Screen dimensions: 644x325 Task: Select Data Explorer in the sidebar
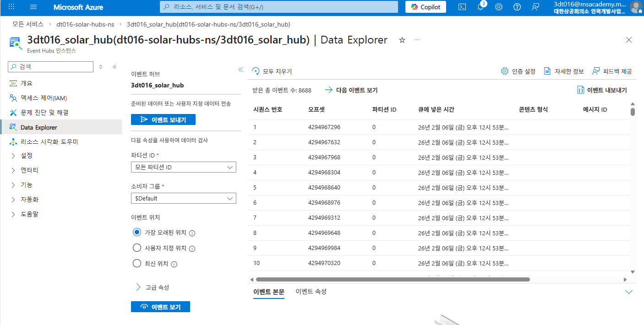(x=61, y=127)
